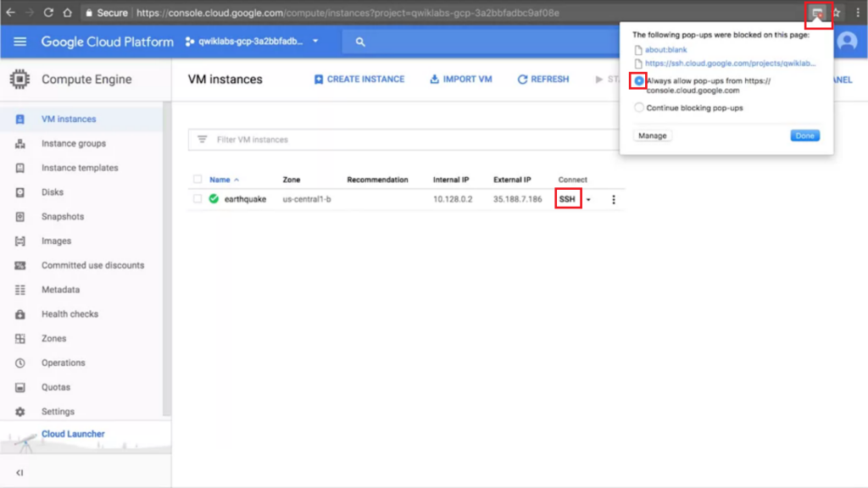Viewport: 868px width, 488px height.
Task: Click the filter icon in filter bar
Action: click(202, 140)
